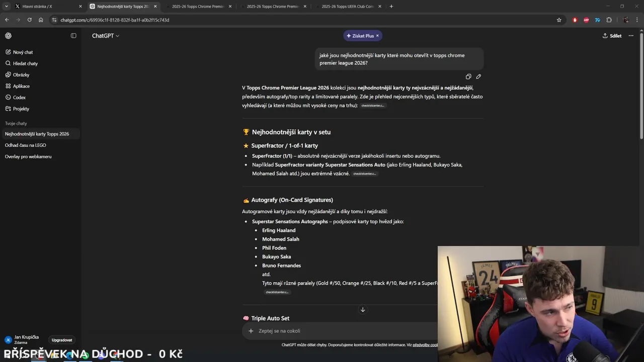Click the 'Nejhodnotnější karty v setu' heading
Image resolution: width=644 pixels, height=362 pixels.
click(x=291, y=132)
